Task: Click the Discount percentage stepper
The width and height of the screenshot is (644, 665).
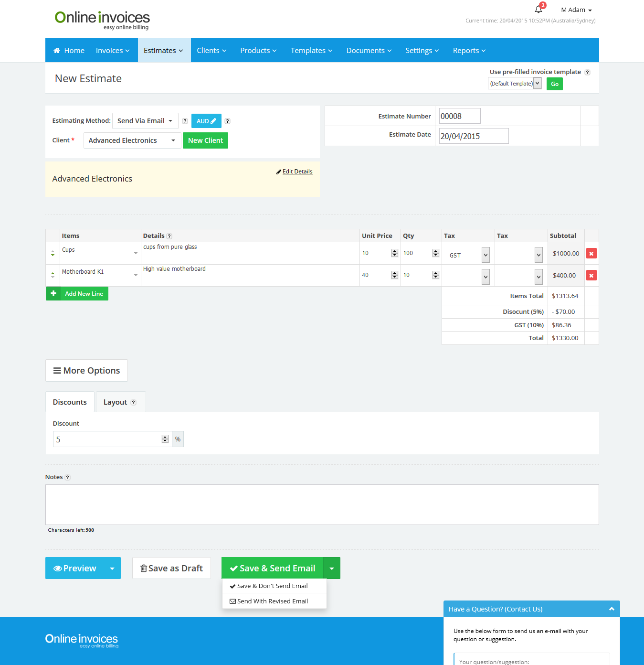Action: (165, 439)
